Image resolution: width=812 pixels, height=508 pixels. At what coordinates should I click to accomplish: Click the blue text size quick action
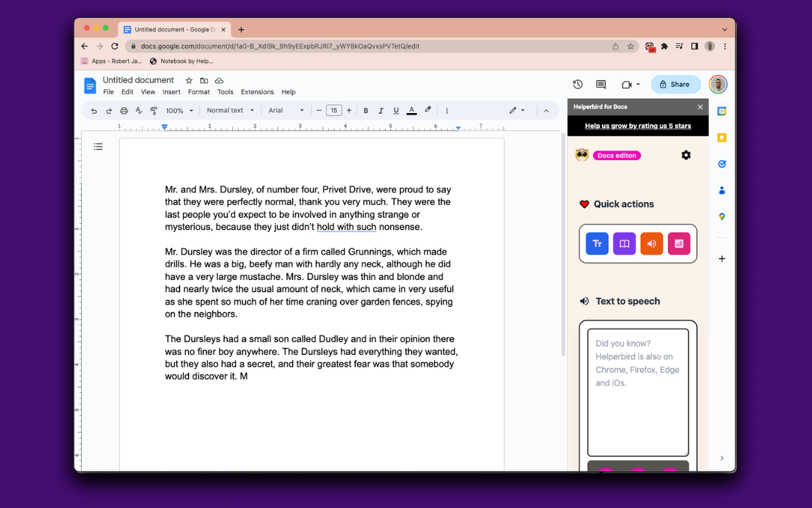click(x=597, y=244)
